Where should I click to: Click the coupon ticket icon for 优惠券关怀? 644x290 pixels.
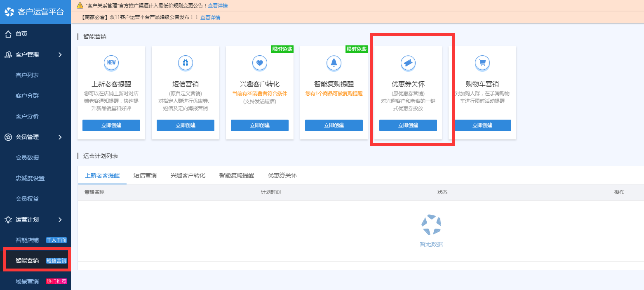click(x=408, y=63)
